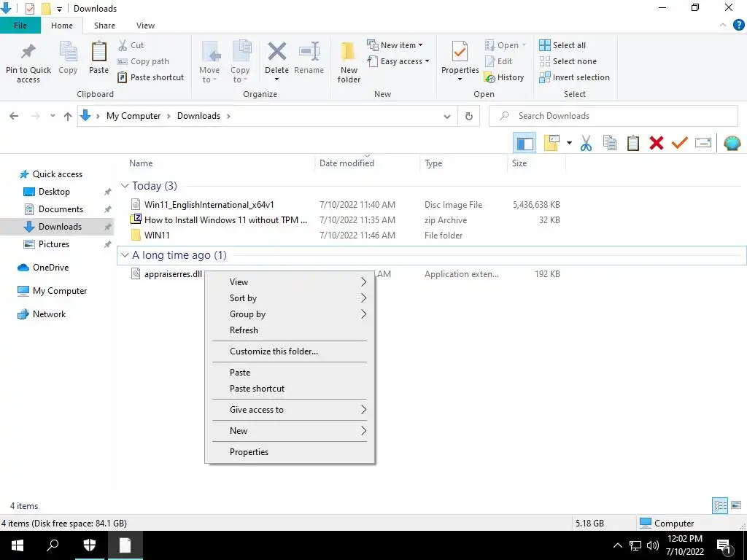
Task: Choose Properties in the context menu
Action: click(x=289, y=452)
